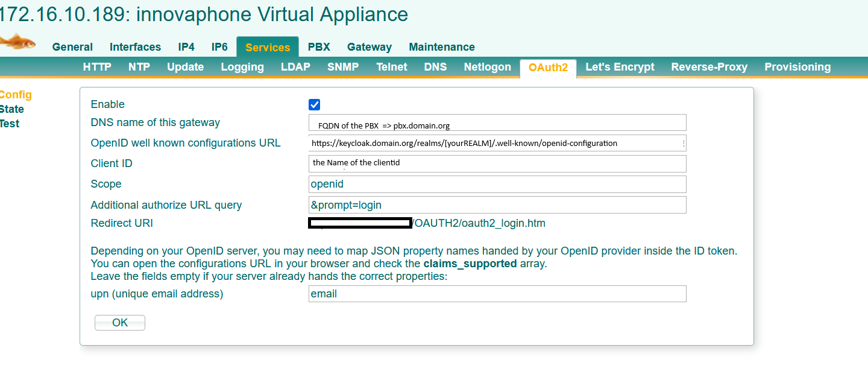
Task: Select the Gateway tab
Action: pyautogui.click(x=369, y=47)
